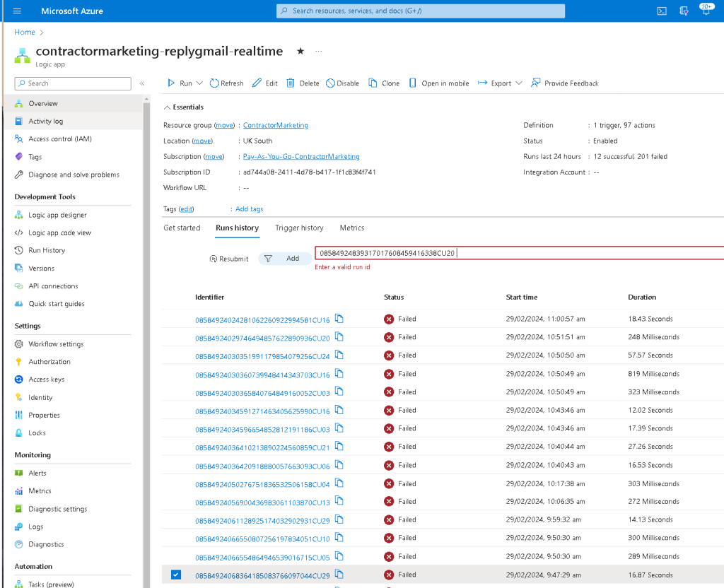Click the Resubmit button
The image size is (724, 588).
coord(229,259)
